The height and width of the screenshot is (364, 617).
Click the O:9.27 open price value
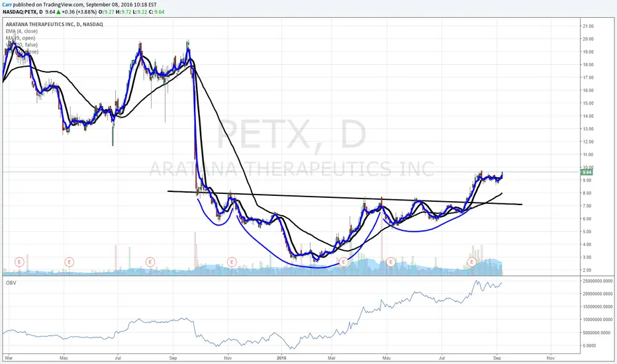pos(106,12)
